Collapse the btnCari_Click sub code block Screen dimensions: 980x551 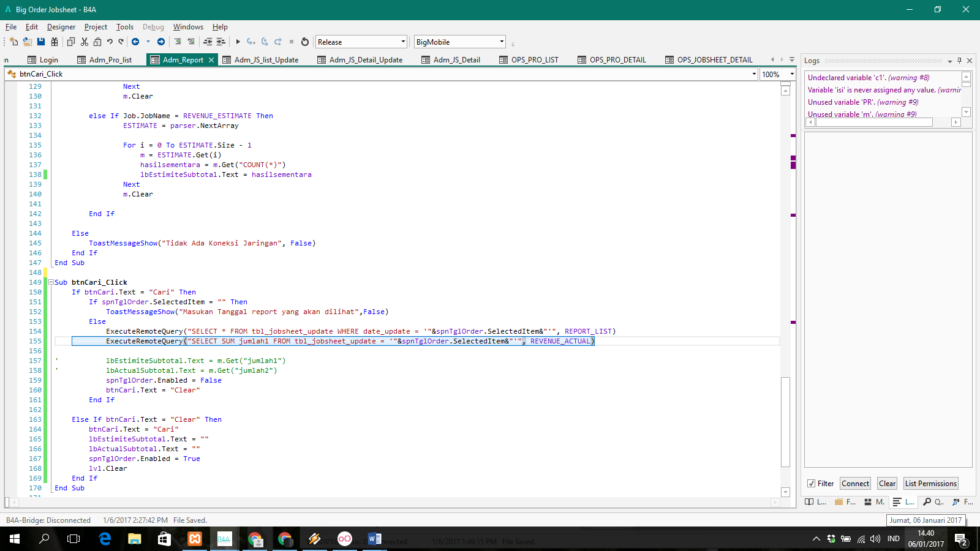[51, 282]
